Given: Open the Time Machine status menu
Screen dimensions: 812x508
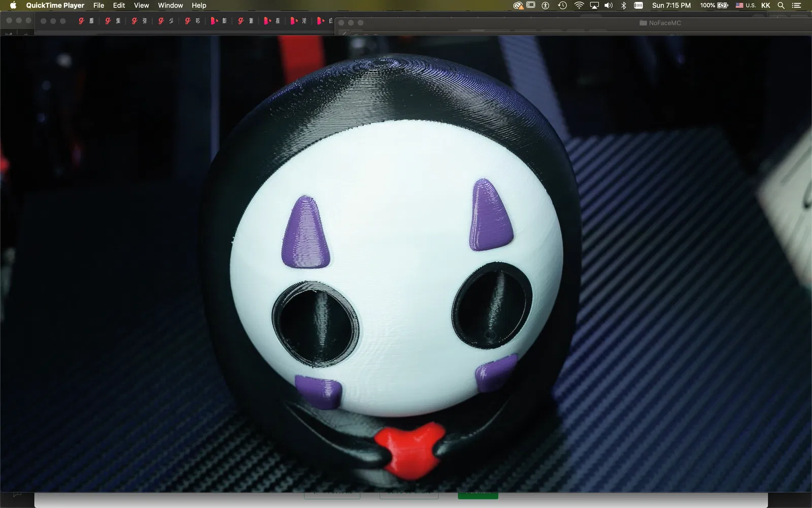Looking at the screenshot, I should click(562, 6).
